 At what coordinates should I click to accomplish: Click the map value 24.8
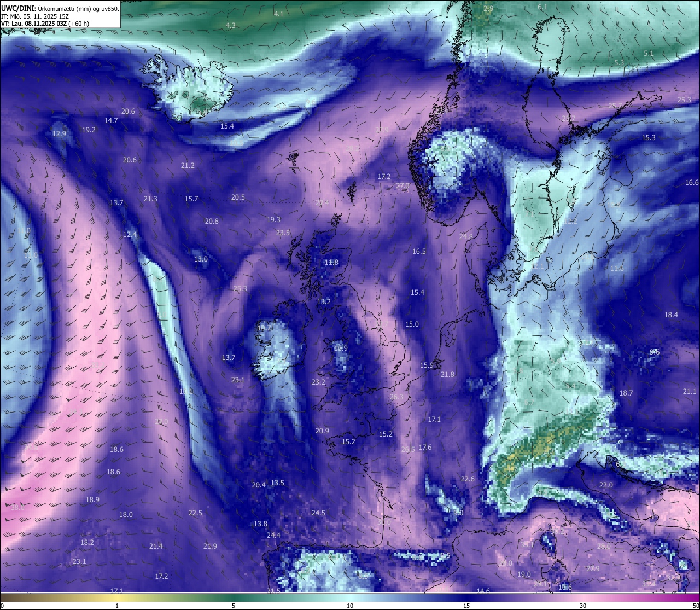point(466,237)
